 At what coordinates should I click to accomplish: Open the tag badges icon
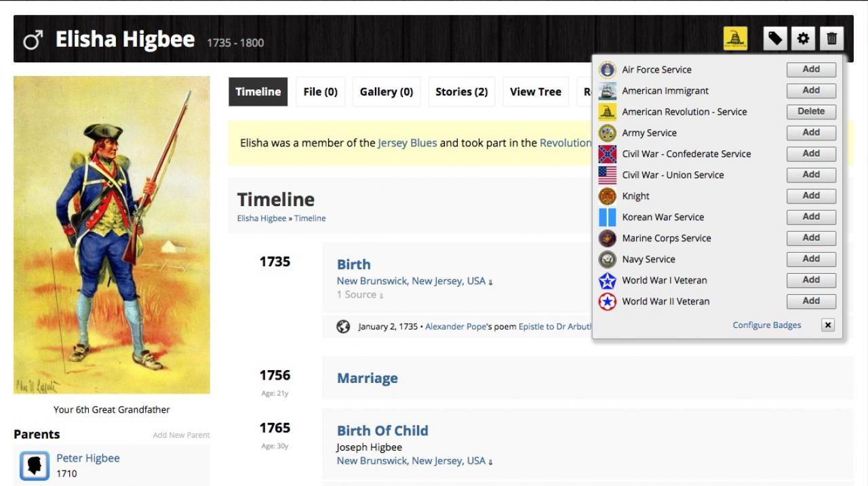pyautogui.click(x=775, y=39)
